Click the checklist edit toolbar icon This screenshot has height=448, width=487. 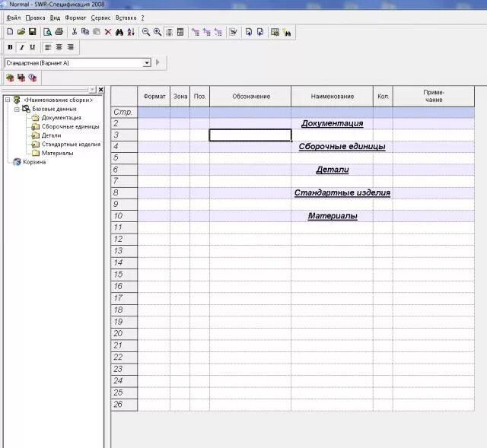[234, 32]
